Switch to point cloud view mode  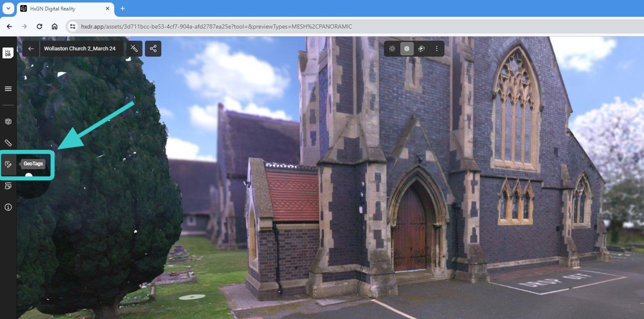[x=392, y=49]
